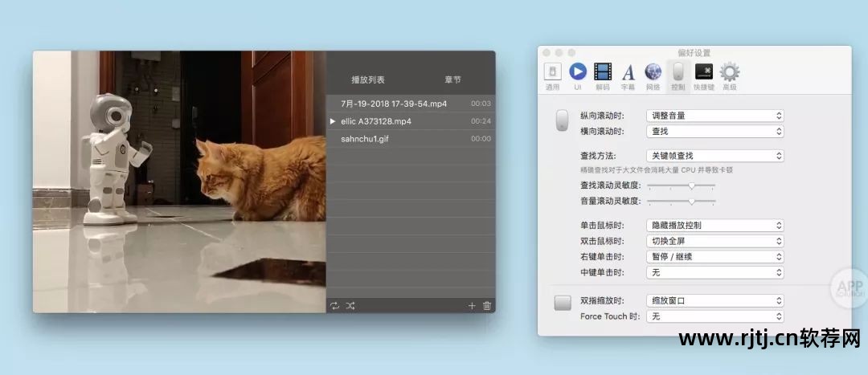The image size is (868, 375).
Task: Open the UI preferences pane
Action: coord(577,76)
